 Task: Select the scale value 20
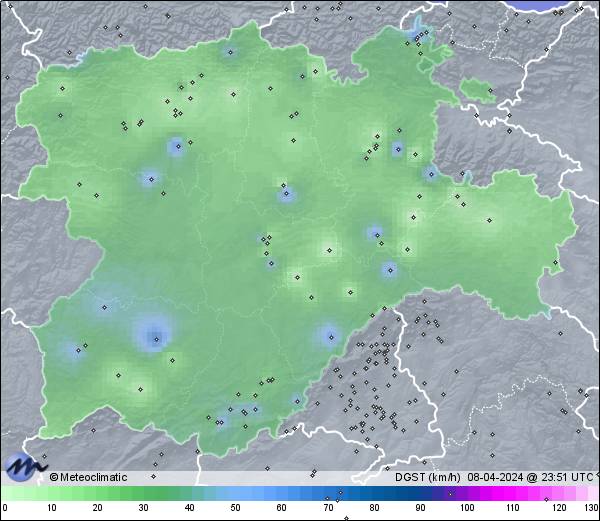(x=98, y=508)
